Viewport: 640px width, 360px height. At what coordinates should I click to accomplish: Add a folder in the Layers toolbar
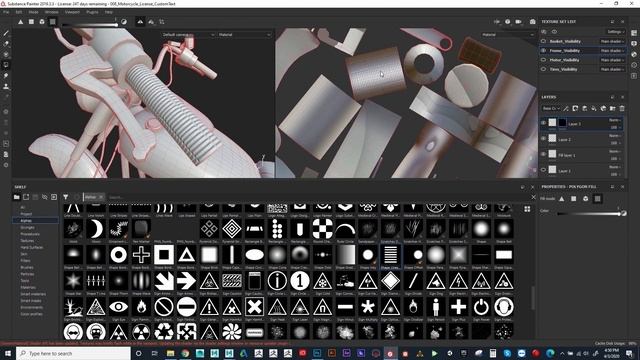click(613, 108)
